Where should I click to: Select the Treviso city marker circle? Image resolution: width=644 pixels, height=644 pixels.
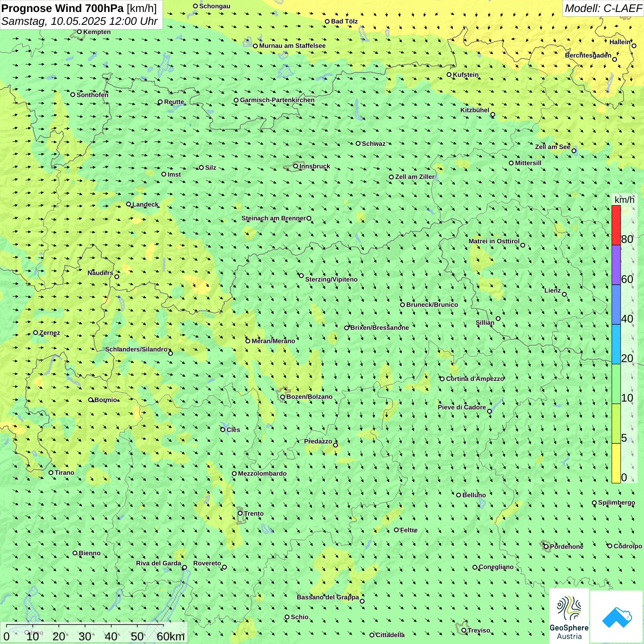point(464,630)
